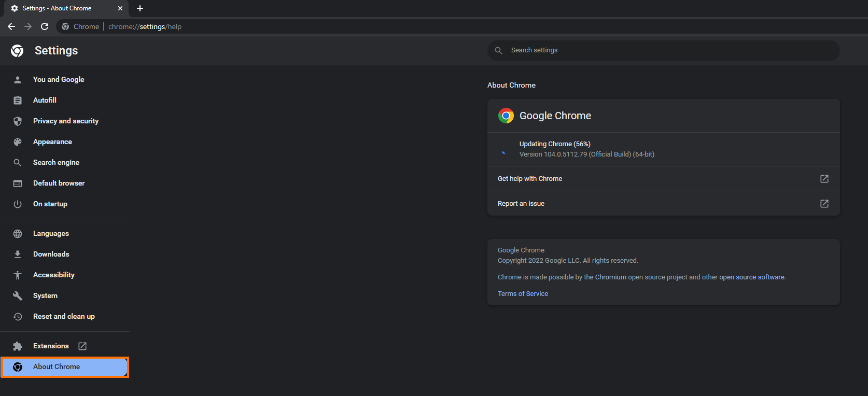Click the Extensions puzzle piece icon

point(18,346)
